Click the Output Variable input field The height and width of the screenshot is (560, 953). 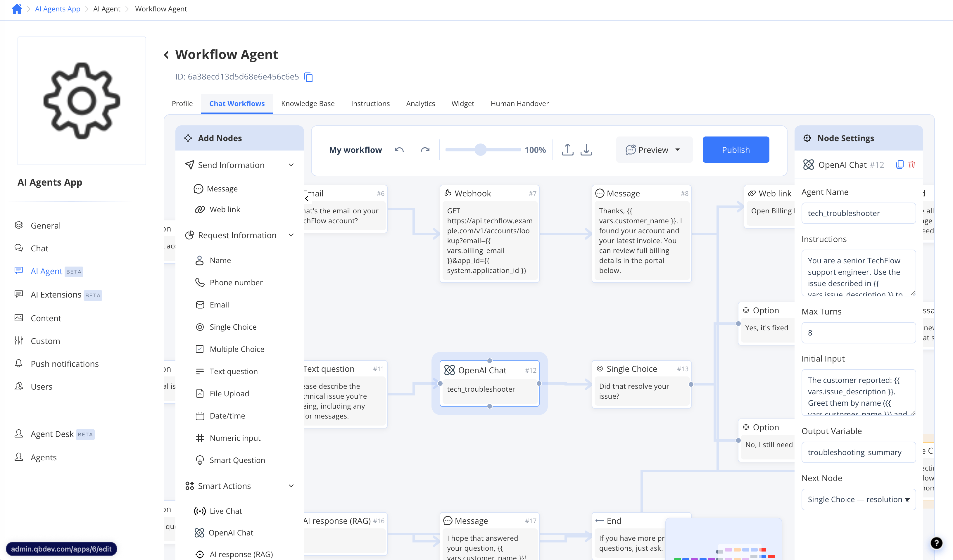(x=859, y=452)
